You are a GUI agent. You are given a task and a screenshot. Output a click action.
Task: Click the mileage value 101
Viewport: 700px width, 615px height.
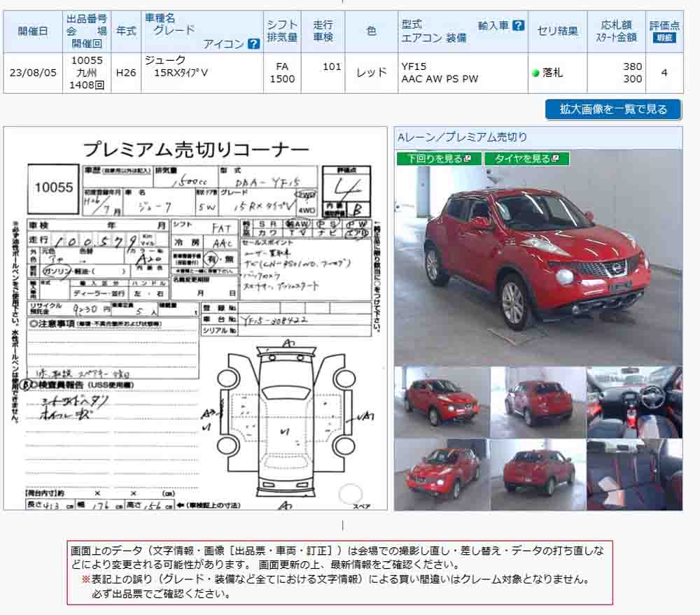pos(332,66)
